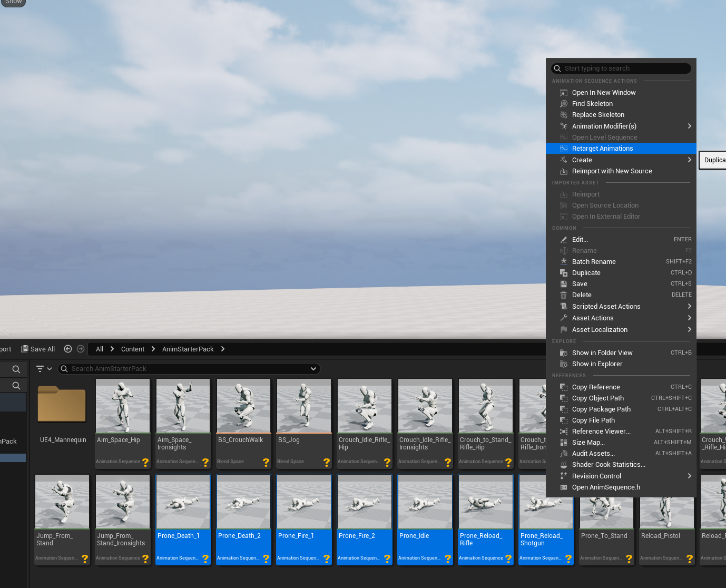This screenshot has width=726, height=588.
Task: Select the Prone_Idle animation thumbnail
Action: coord(425,502)
